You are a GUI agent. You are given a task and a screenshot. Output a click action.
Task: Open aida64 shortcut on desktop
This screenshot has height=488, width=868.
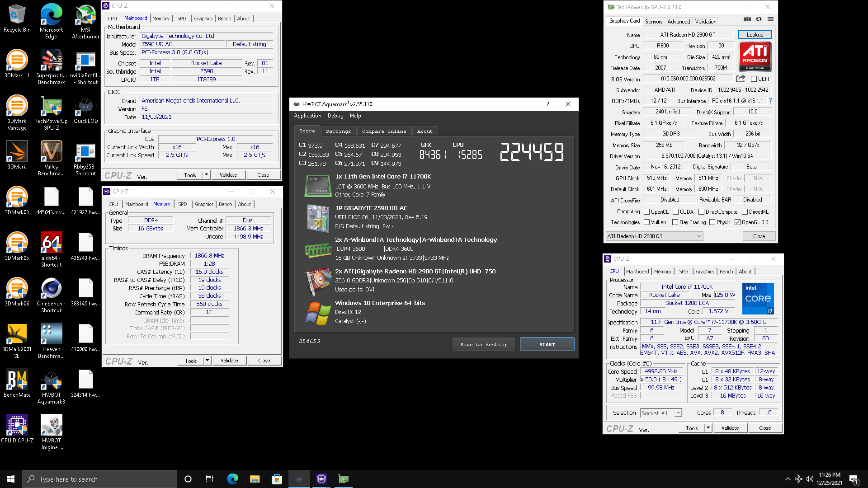[x=51, y=250]
